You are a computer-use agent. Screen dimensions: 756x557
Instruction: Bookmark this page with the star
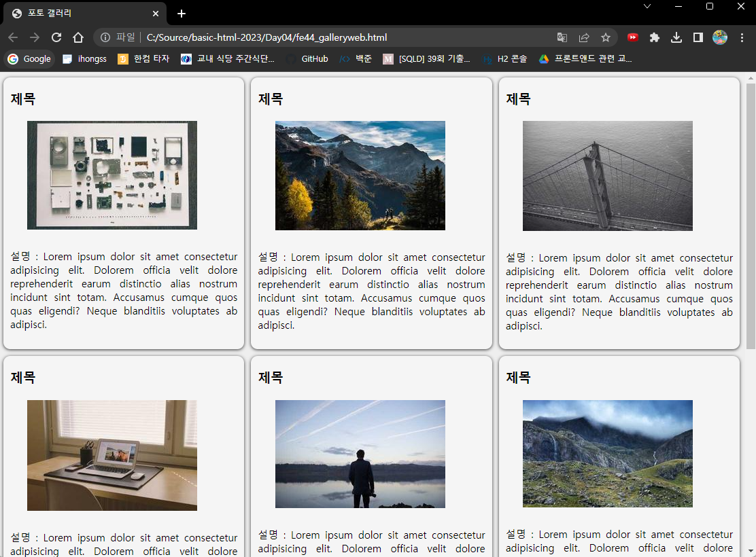coord(606,37)
